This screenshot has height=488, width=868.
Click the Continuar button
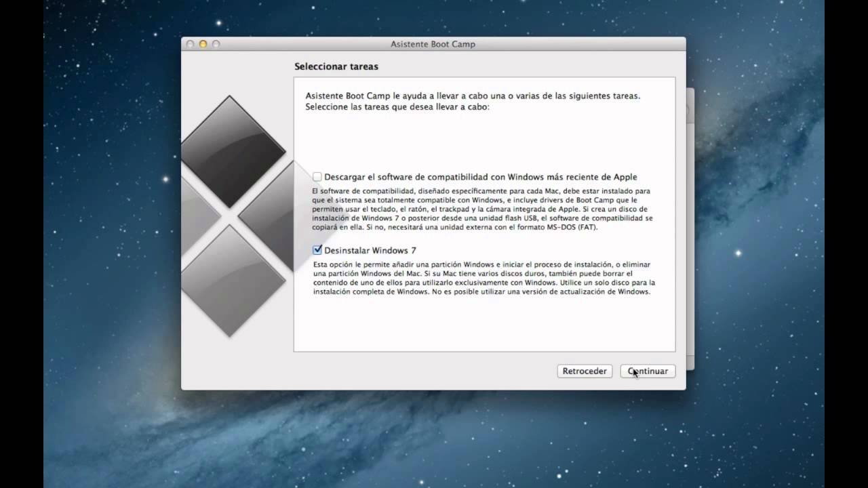pos(648,371)
